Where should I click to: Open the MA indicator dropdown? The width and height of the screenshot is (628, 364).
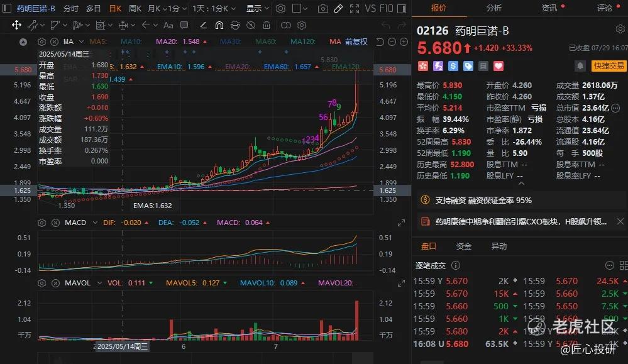click(81, 41)
